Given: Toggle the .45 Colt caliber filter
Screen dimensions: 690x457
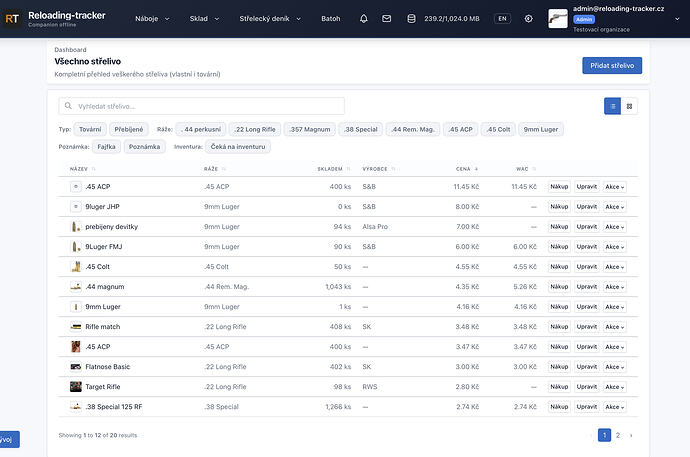Looking at the screenshot, I should [498, 129].
